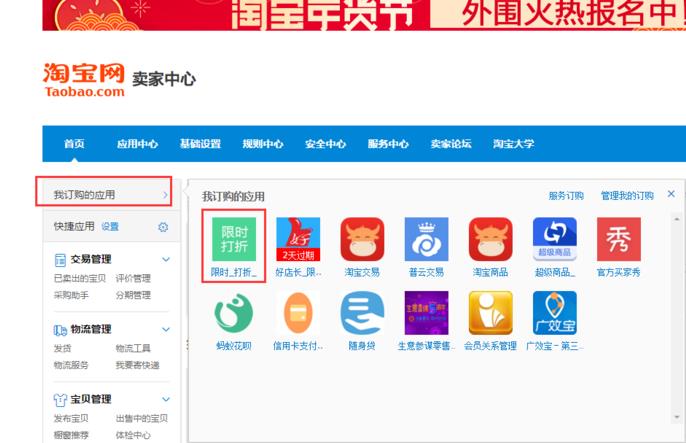This screenshot has height=443, width=686.
Task: Open the 普云交易 app icon
Action: point(426,239)
